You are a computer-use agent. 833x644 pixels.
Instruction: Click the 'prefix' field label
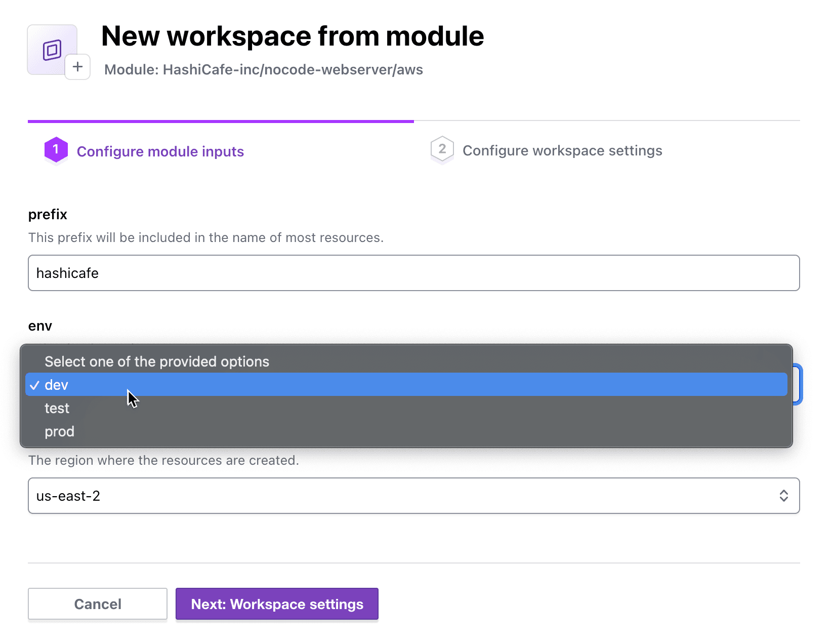tap(48, 214)
